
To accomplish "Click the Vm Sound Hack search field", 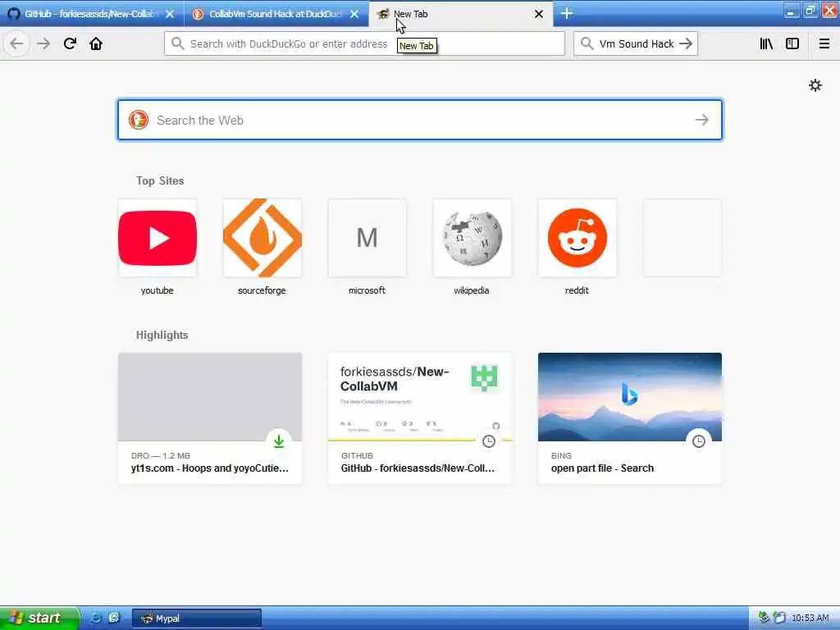I will 636,44.
